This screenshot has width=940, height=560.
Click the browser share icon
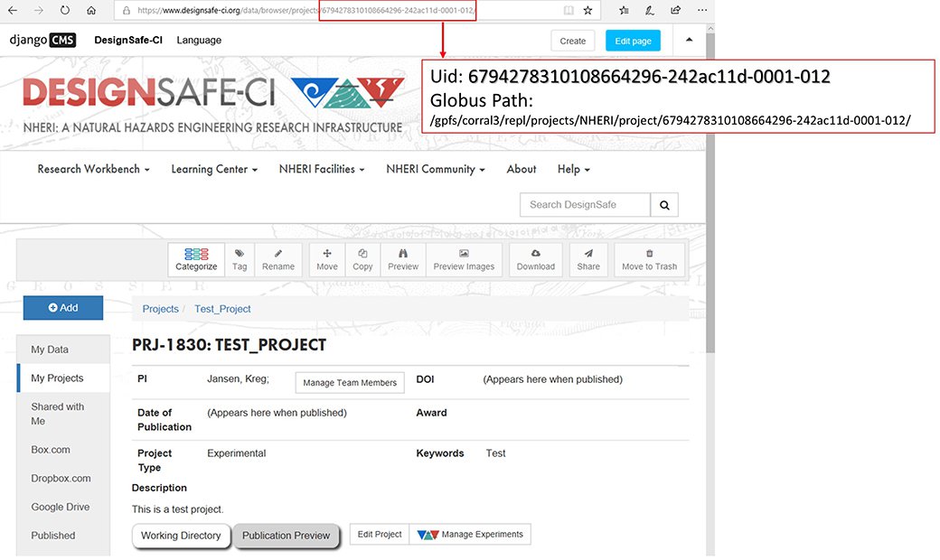coord(676,10)
